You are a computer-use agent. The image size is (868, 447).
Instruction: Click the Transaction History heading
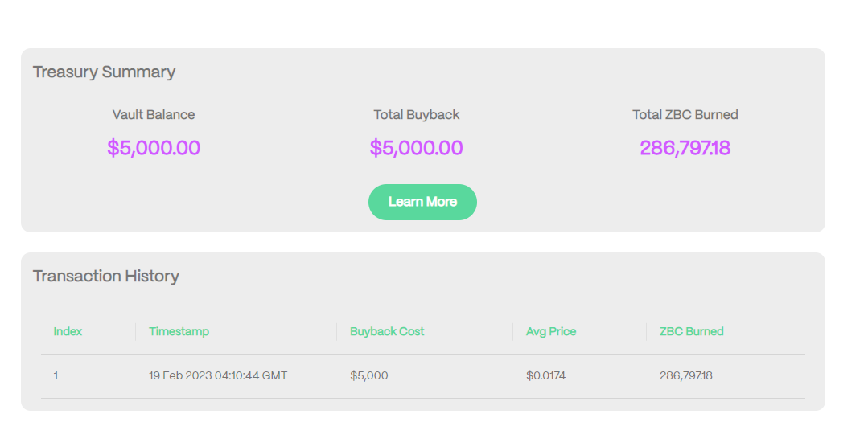point(105,276)
